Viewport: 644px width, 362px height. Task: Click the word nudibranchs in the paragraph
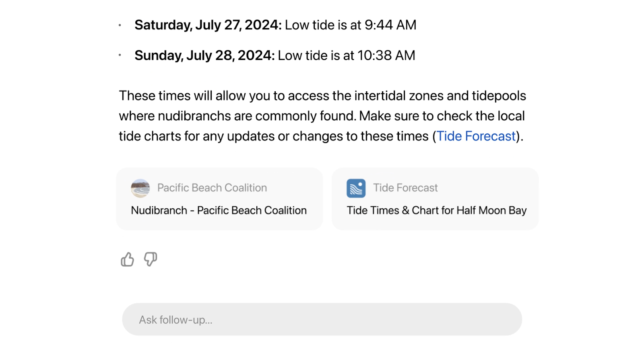(195, 116)
